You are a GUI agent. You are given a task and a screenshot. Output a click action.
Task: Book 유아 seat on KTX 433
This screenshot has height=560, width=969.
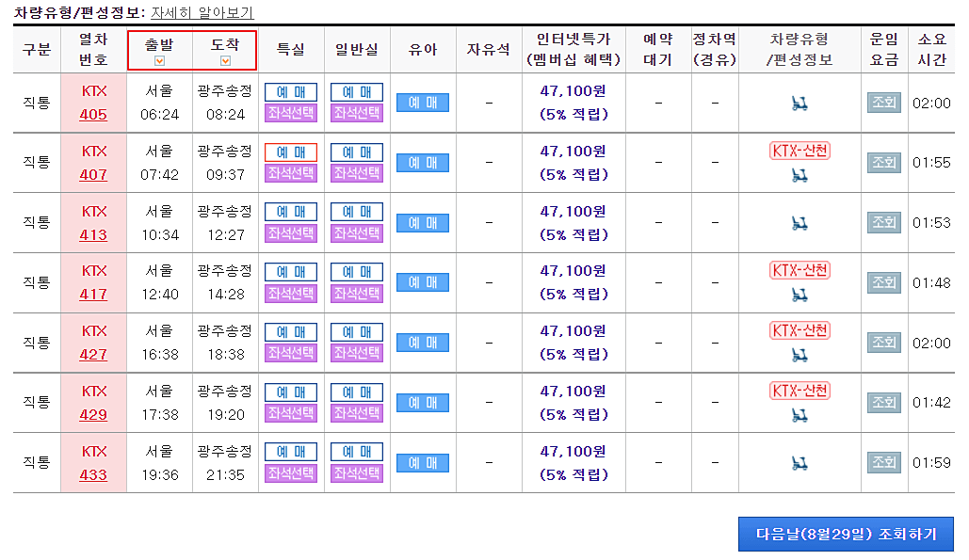click(423, 463)
